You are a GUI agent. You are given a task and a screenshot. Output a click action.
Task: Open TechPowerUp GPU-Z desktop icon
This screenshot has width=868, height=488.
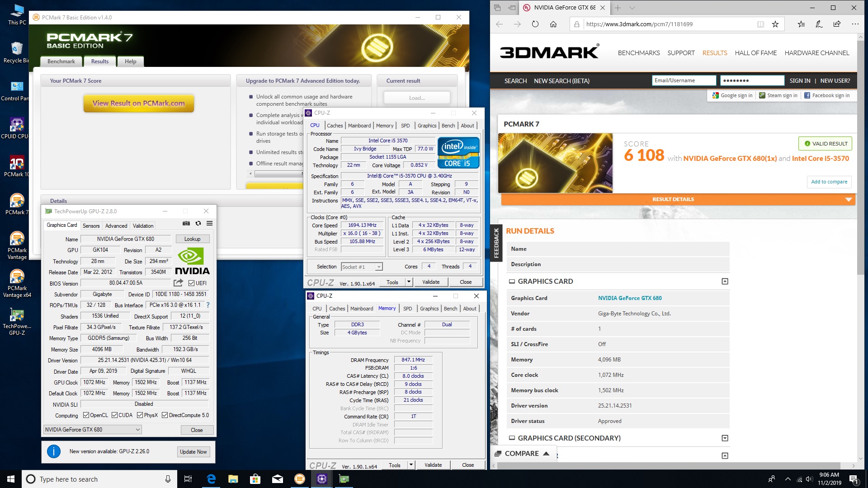[x=17, y=322]
